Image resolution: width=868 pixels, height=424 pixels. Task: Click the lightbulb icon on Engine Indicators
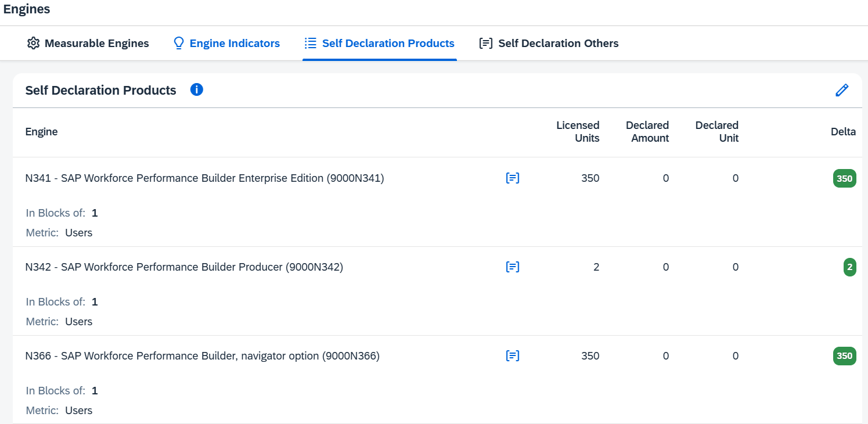click(x=179, y=44)
